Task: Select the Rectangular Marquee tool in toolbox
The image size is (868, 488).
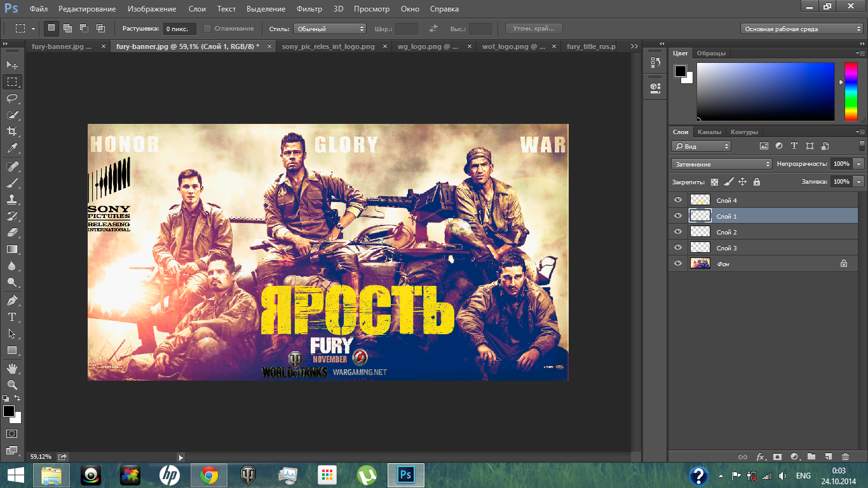Action: pos(12,82)
